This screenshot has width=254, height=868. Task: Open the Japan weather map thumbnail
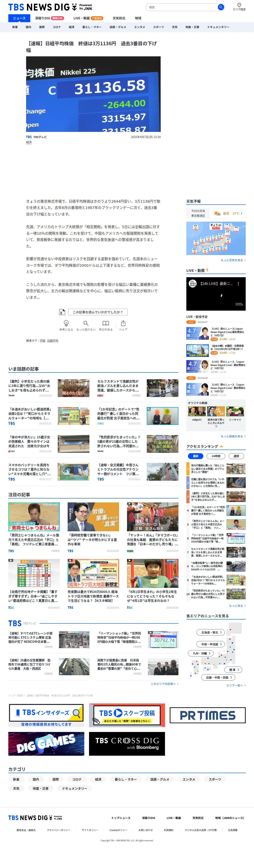pos(216,238)
